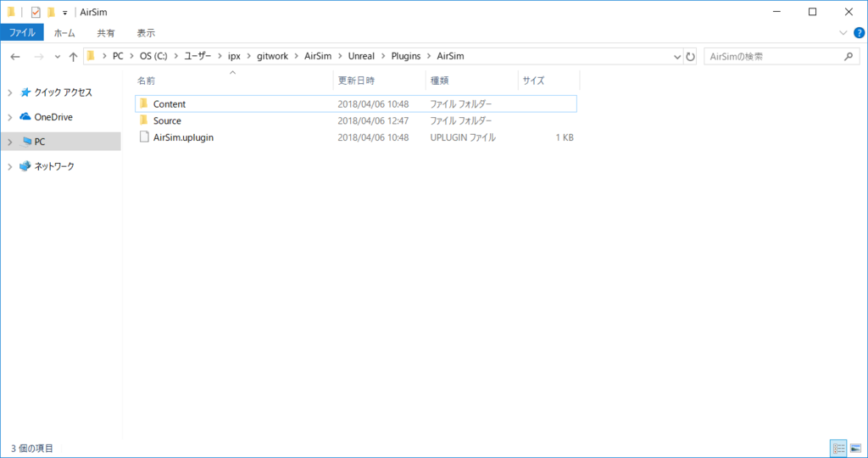Open the Customize Quick Access Toolbar dropdown
This screenshot has width=868, height=458.
(64, 12)
